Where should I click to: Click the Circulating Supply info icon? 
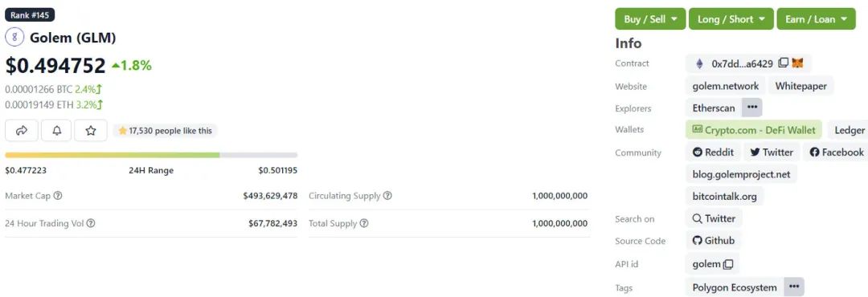click(387, 196)
